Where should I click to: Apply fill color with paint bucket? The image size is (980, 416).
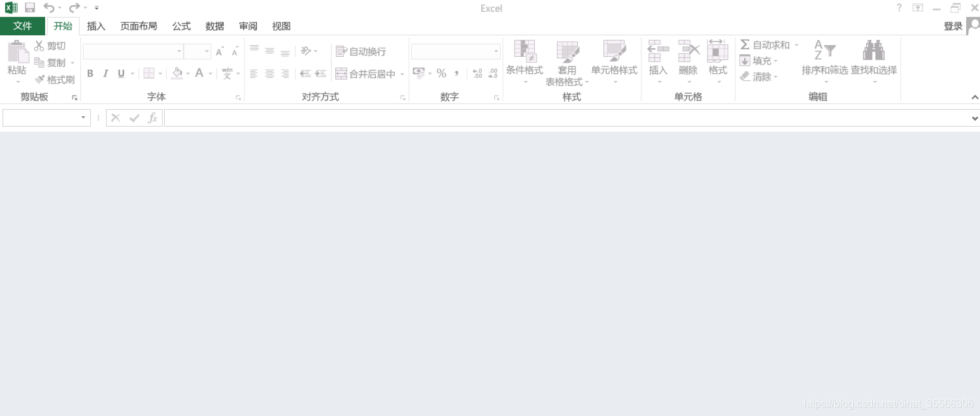177,74
